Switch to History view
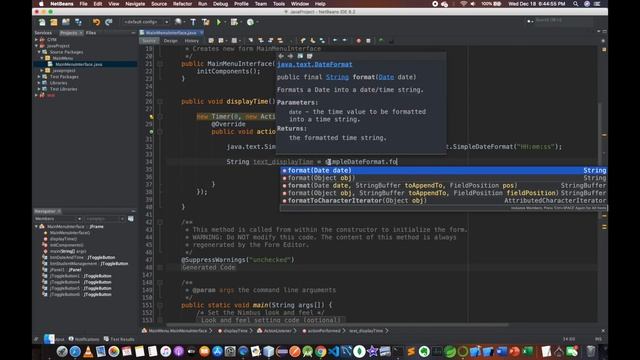Viewport: 640px width, 360px height. [191, 41]
